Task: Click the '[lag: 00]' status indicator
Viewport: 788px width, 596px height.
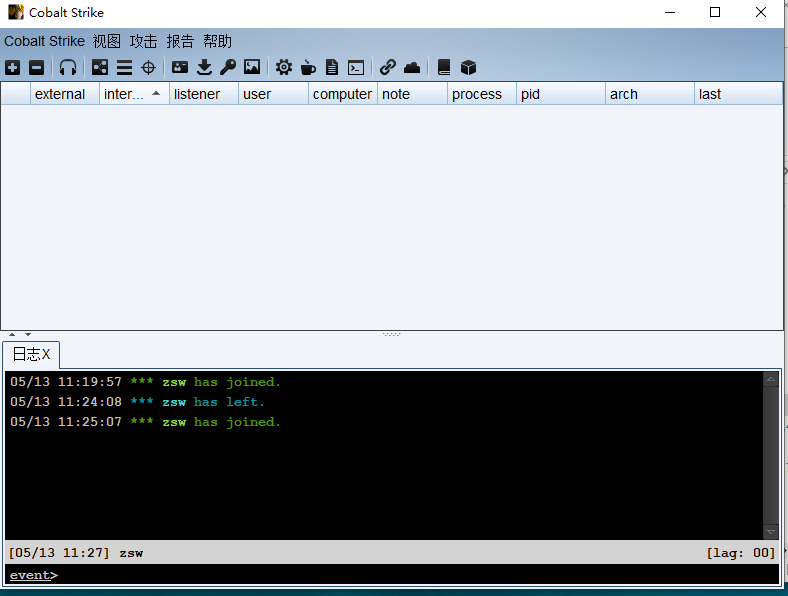Action: (741, 553)
